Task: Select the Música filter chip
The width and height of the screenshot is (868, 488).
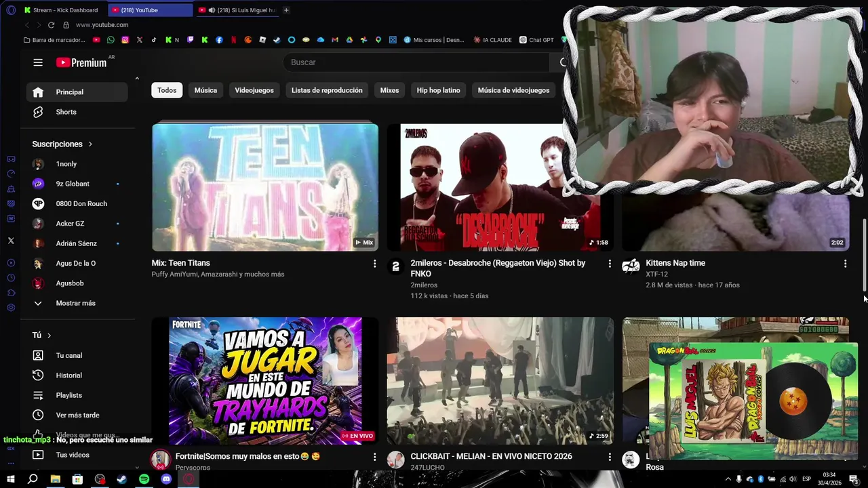Action: [x=205, y=90]
